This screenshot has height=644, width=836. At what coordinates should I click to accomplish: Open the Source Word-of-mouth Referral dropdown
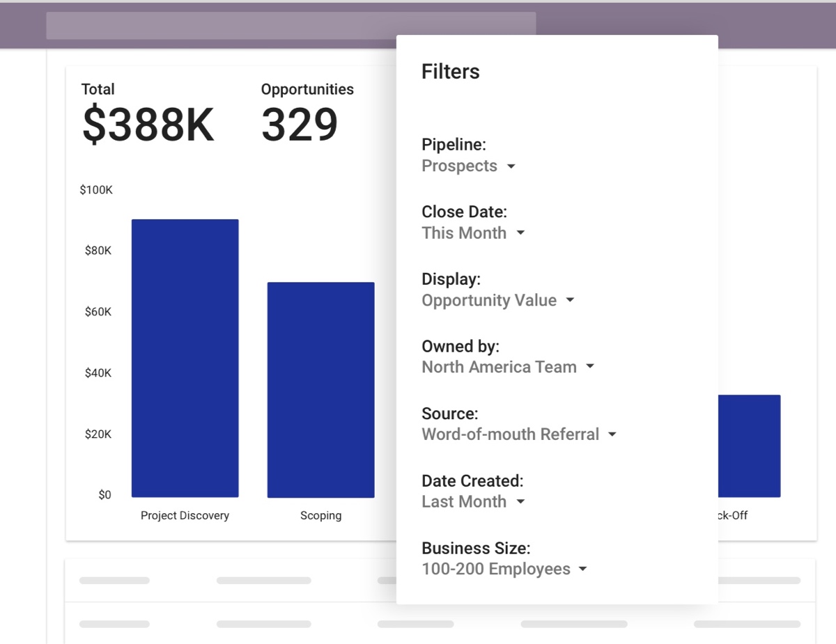click(519, 434)
